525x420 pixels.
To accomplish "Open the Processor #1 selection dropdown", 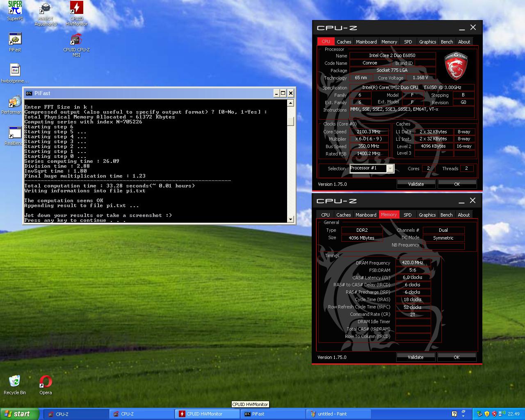I will pyautogui.click(x=390, y=169).
